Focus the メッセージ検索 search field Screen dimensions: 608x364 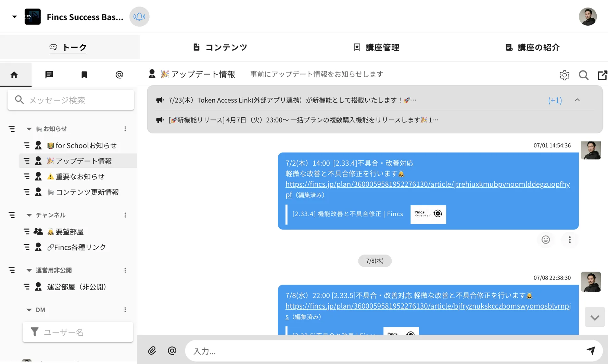pos(71,100)
